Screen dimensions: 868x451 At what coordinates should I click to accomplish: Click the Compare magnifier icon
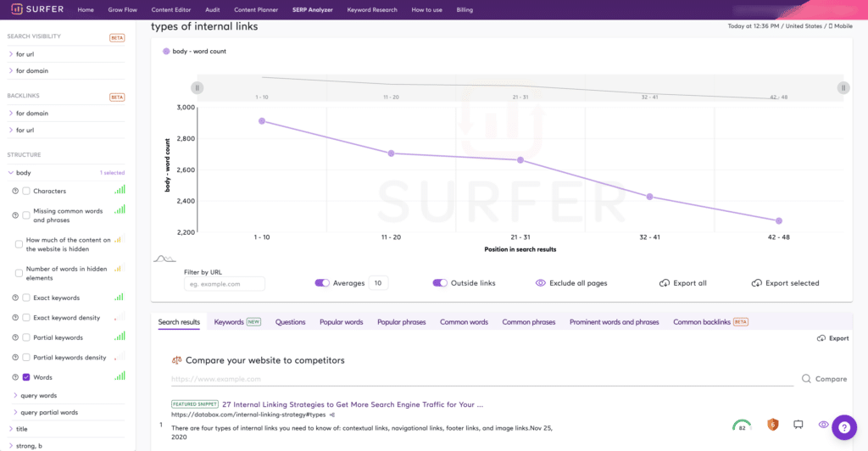(806, 378)
